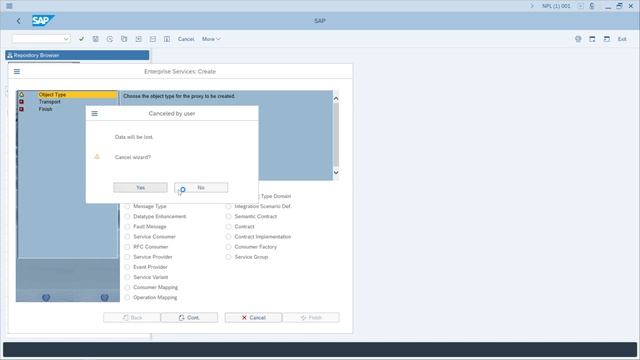This screenshot has width=640, height=360.
Task: Click 'Choose the object type for the proxy' text
Action: point(179,96)
